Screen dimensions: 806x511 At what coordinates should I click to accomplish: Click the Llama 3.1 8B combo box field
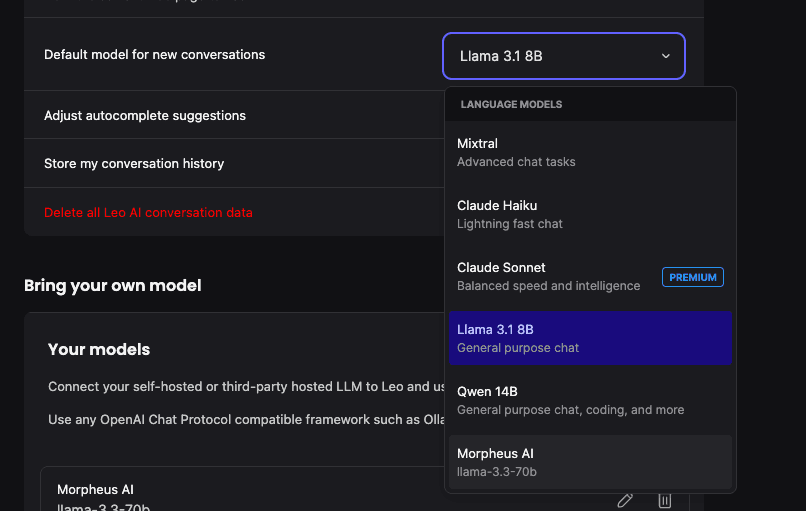[550, 56]
